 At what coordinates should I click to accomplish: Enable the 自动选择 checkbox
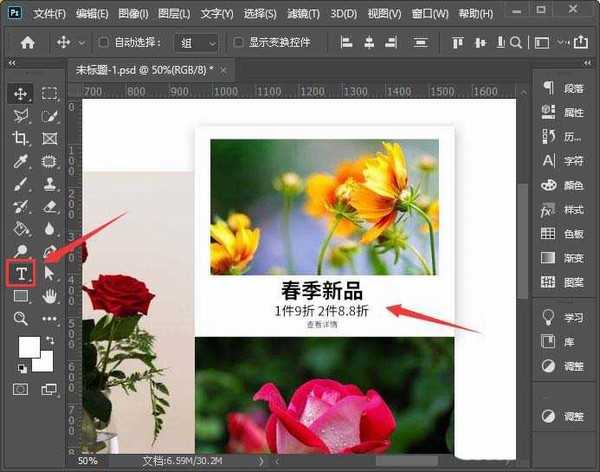pos(105,44)
